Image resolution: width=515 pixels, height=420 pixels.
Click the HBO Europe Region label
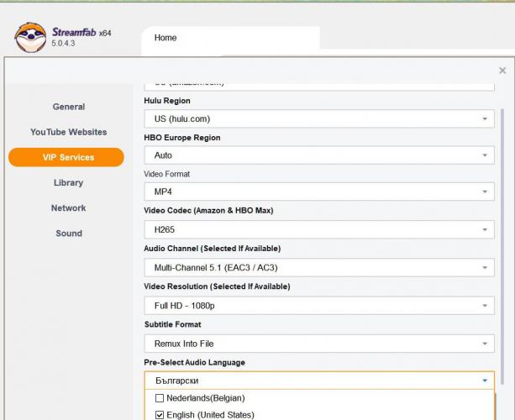pyautogui.click(x=182, y=138)
